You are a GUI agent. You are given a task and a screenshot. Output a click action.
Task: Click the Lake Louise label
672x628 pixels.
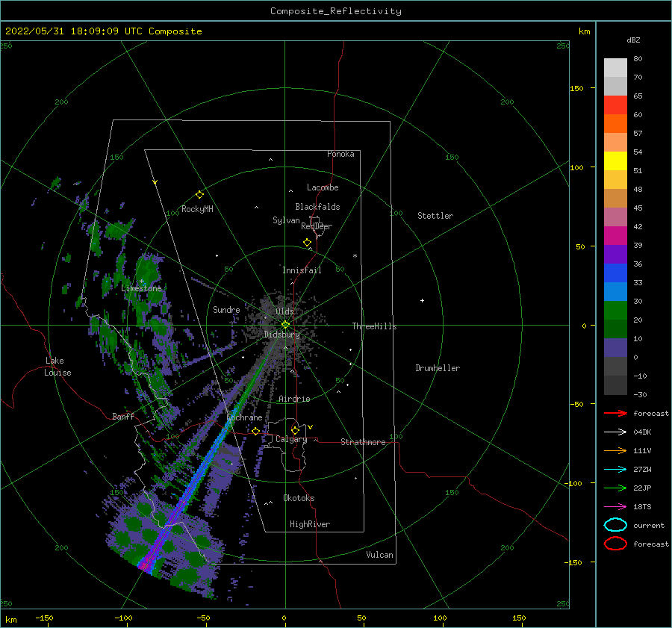pyautogui.click(x=57, y=367)
